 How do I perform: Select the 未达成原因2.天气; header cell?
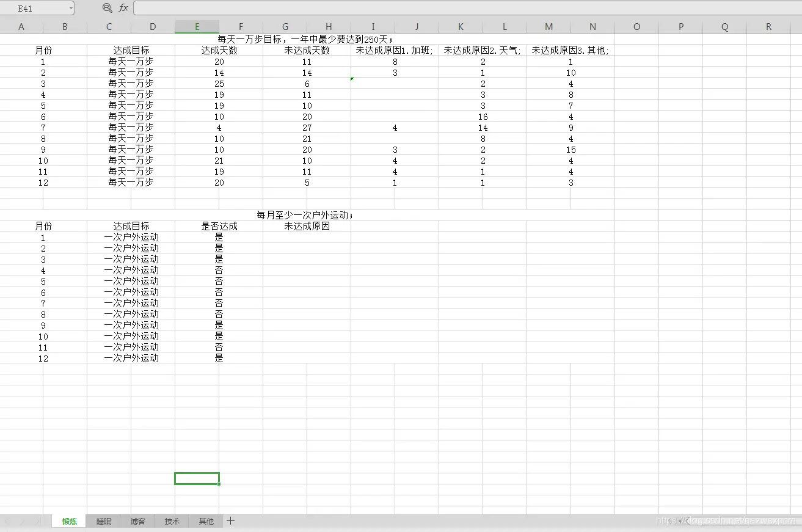[x=483, y=50]
